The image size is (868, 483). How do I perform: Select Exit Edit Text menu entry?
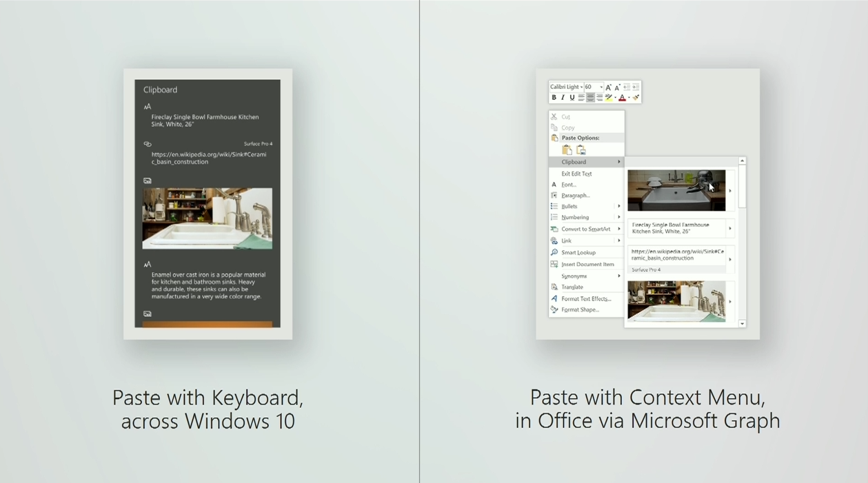(576, 174)
